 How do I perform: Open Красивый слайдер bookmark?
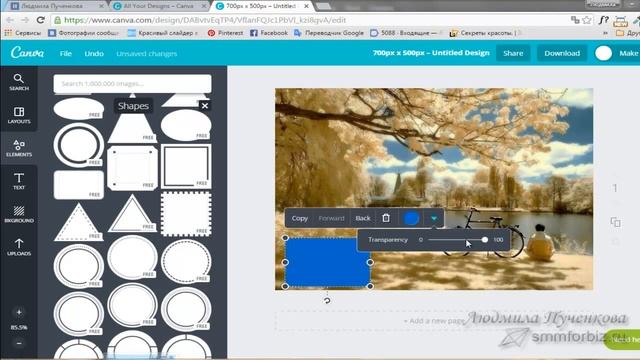(x=162, y=33)
